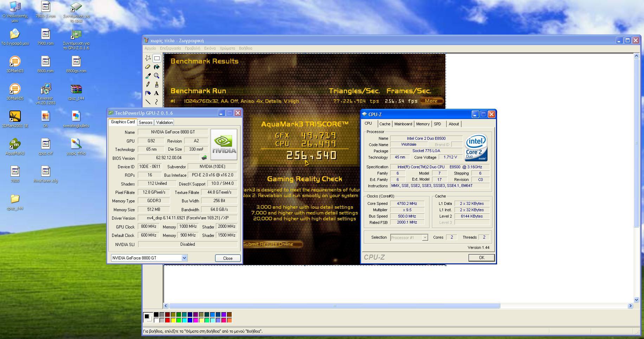Open the Επεξεργασία menu in Paint
Image resolution: width=644 pixels, height=339 pixels.
point(170,48)
